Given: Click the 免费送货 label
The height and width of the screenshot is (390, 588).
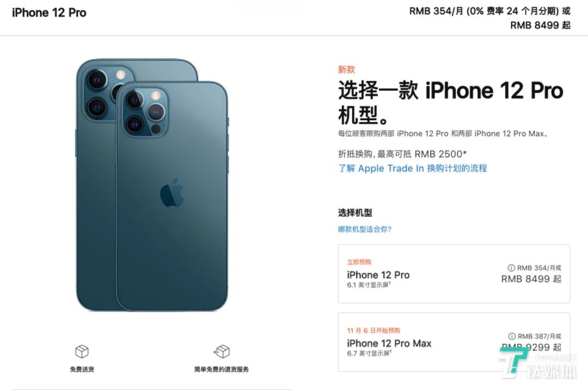Looking at the screenshot, I should 82,369.
